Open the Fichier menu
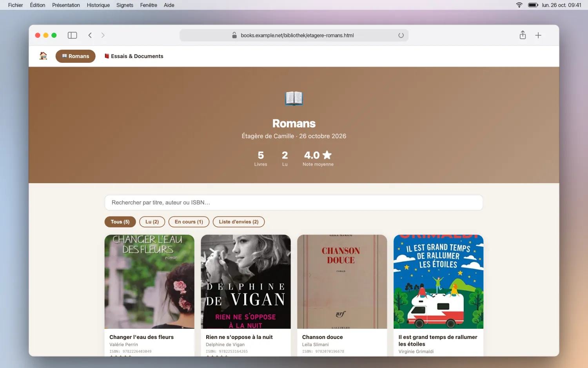Image resolution: width=588 pixels, height=368 pixels. pos(16,5)
